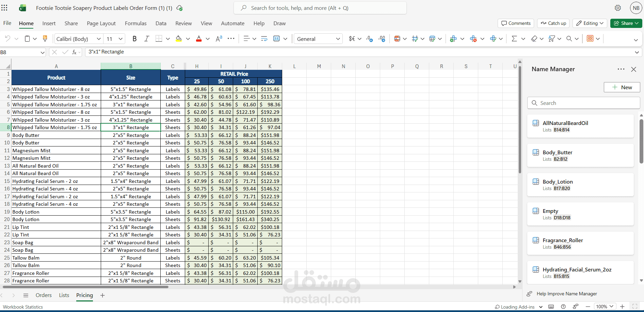Click the Grow font size icon
Screen dimensions: 644x312
219,39
